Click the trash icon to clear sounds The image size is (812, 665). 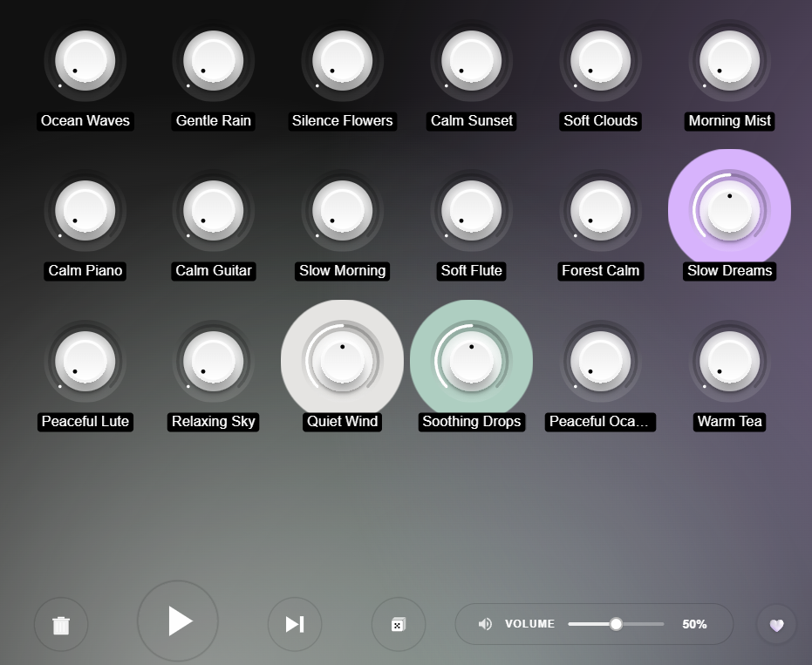tap(61, 625)
